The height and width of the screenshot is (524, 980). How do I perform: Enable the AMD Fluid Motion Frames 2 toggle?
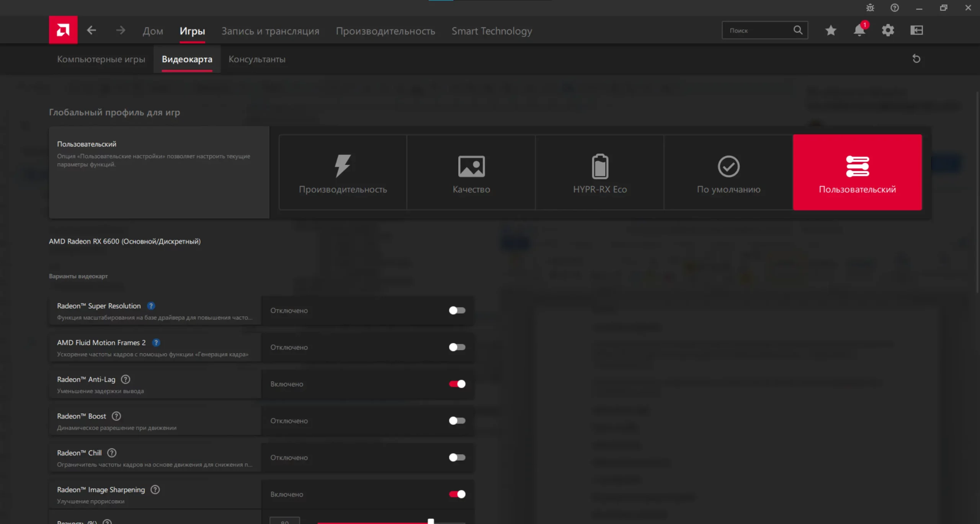[457, 347]
